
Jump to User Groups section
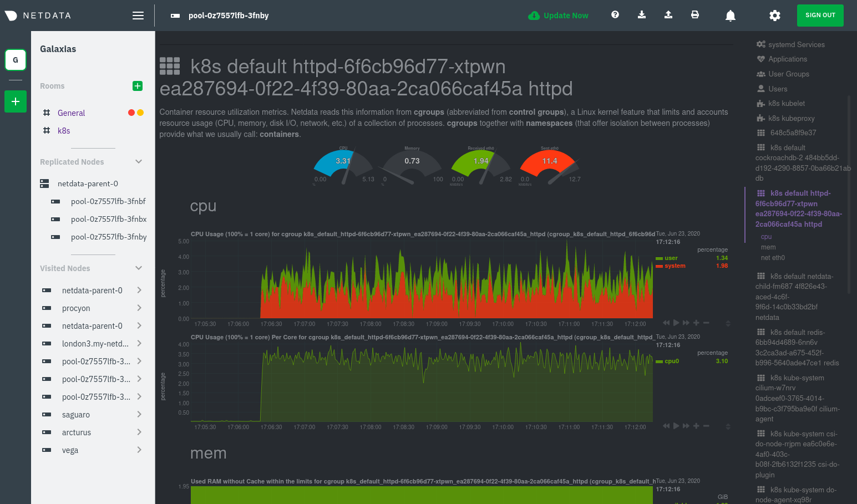click(x=788, y=74)
